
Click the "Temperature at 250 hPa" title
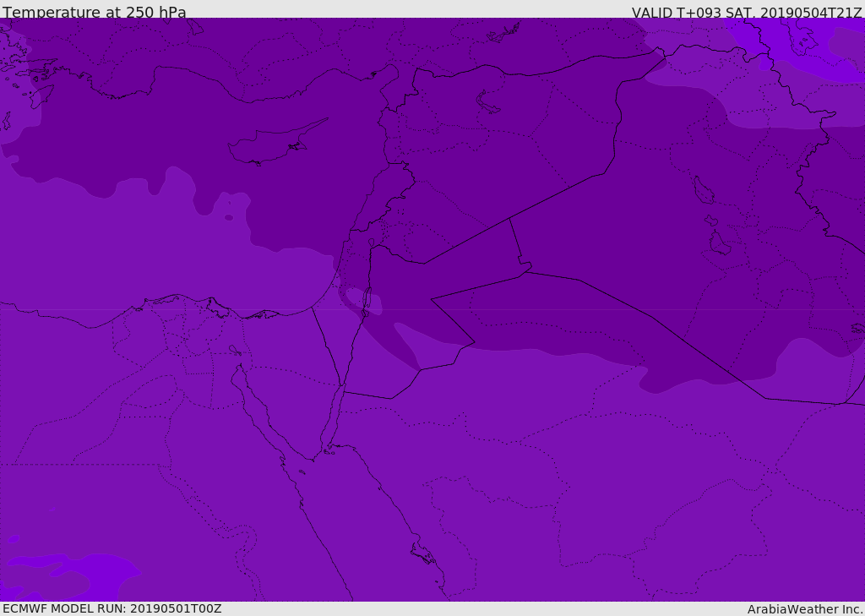[95, 13]
